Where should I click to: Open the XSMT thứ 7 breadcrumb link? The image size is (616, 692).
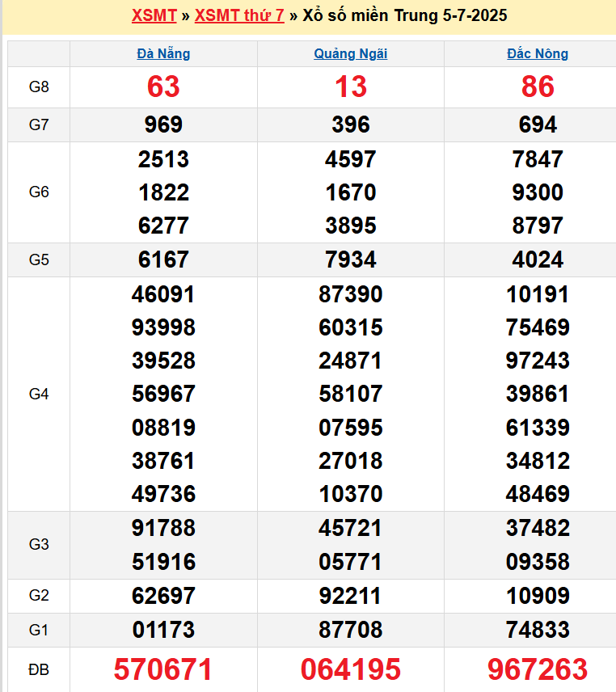239,15
